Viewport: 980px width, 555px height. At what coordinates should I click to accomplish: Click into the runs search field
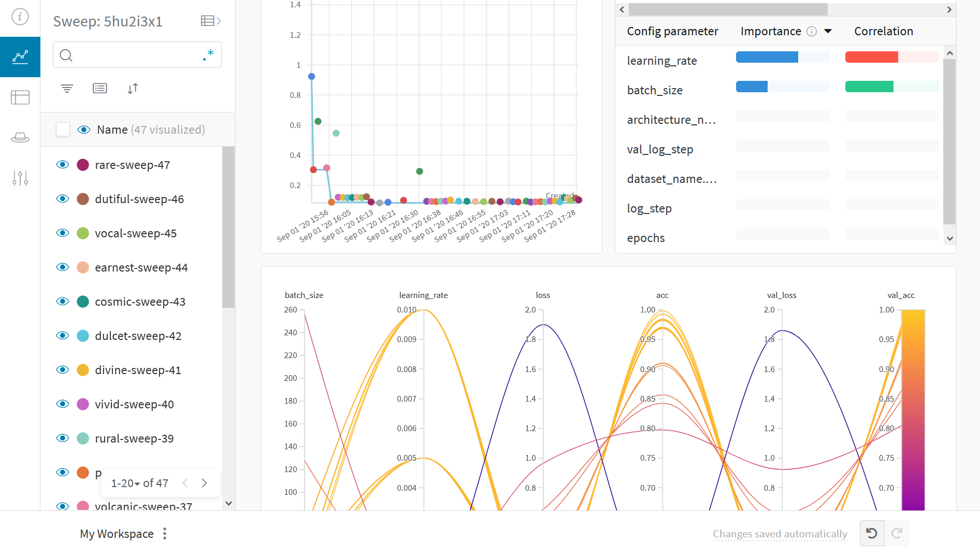pyautogui.click(x=135, y=55)
